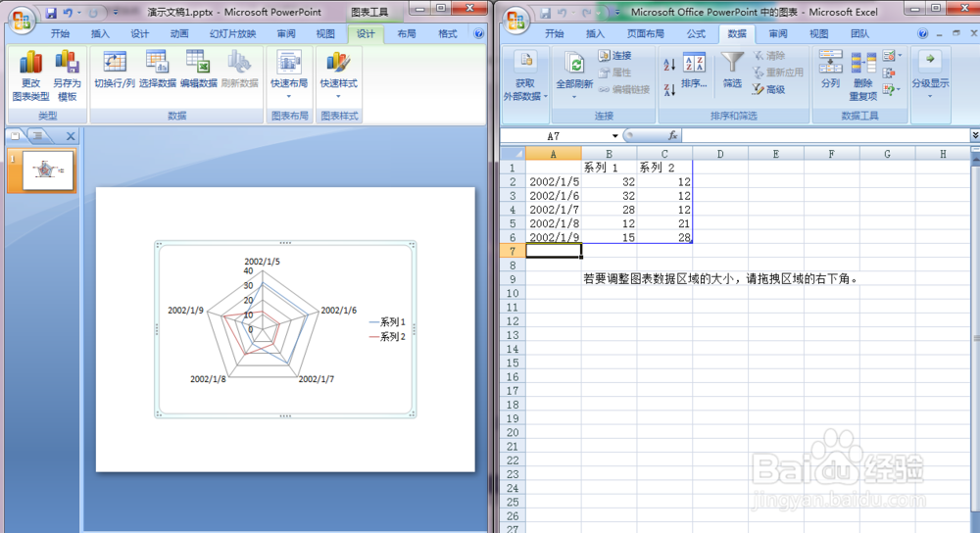Click Excel cell B1 系列 1
Image resolution: width=980 pixels, height=533 pixels.
(x=609, y=168)
